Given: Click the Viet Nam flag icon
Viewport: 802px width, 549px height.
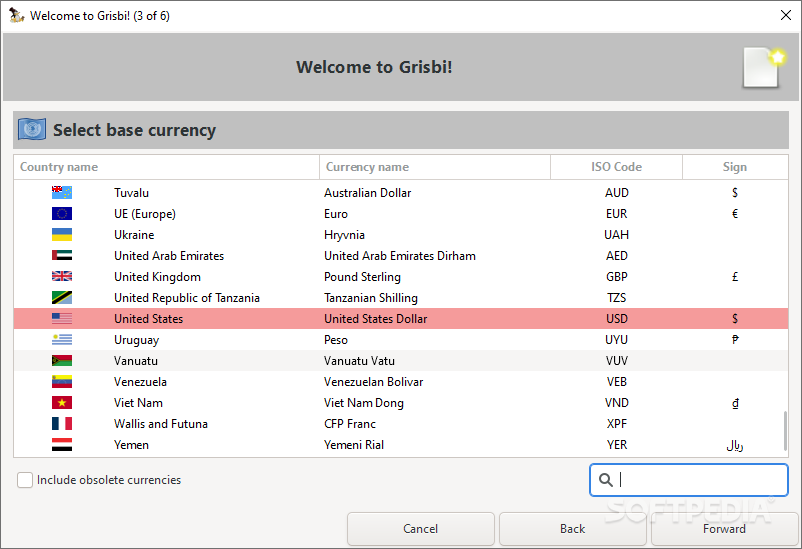Looking at the screenshot, I should (x=62, y=402).
